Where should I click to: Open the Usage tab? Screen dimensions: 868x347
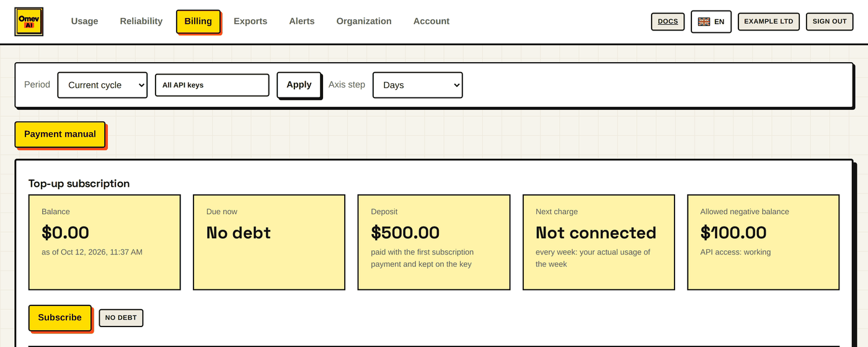pyautogui.click(x=84, y=21)
